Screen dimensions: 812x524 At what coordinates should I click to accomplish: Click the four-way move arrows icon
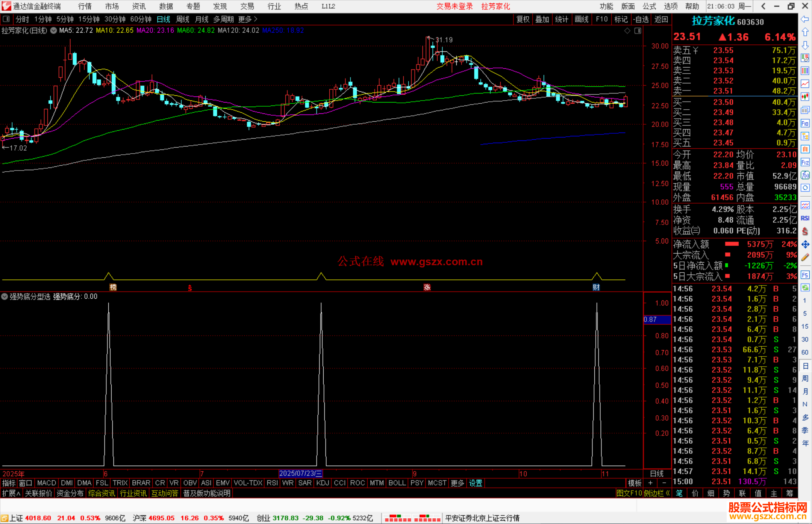click(805, 245)
